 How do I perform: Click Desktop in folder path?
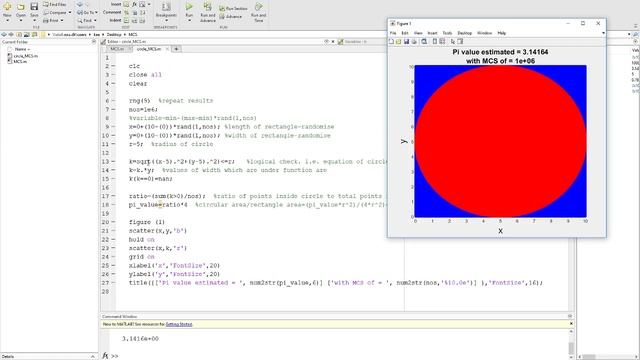pos(114,35)
